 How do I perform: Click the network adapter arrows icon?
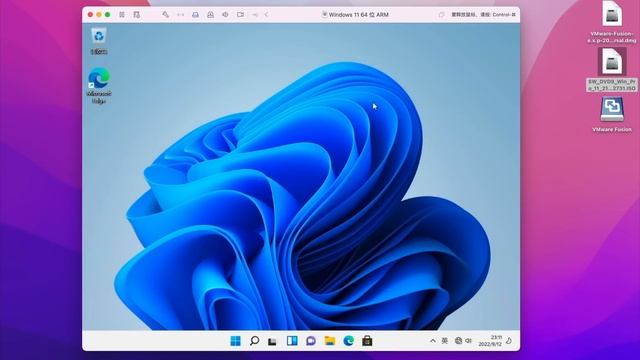(x=180, y=15)
